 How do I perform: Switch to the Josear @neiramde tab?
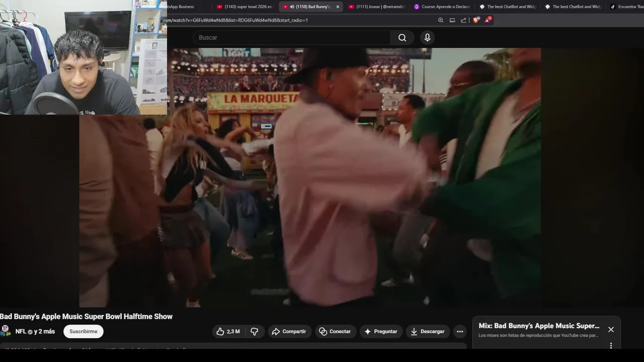377,7
